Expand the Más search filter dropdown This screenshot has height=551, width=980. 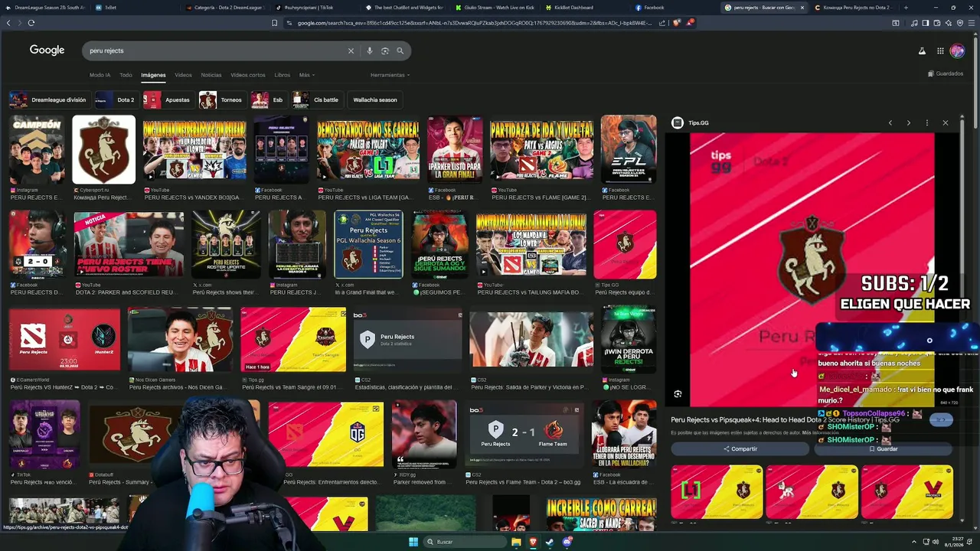point(306,75)
